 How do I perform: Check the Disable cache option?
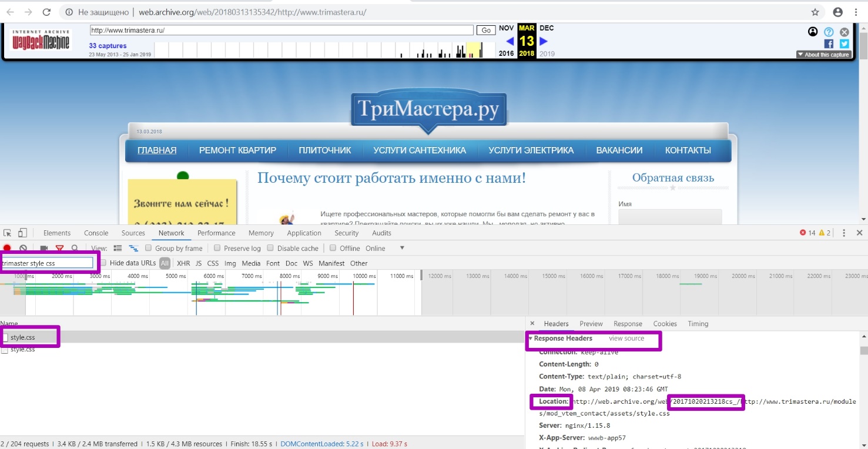tap(270, 248)
